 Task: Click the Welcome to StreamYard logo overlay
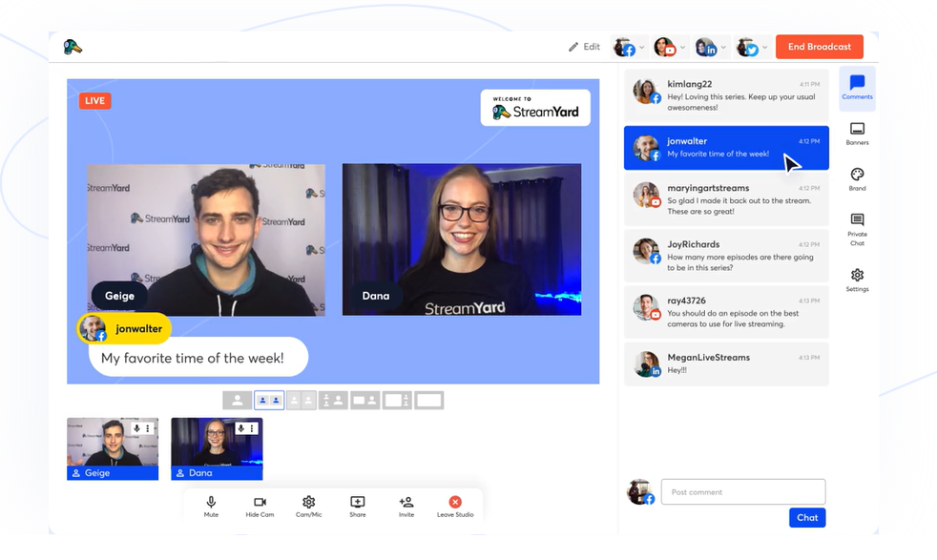(x=535, y=108)
